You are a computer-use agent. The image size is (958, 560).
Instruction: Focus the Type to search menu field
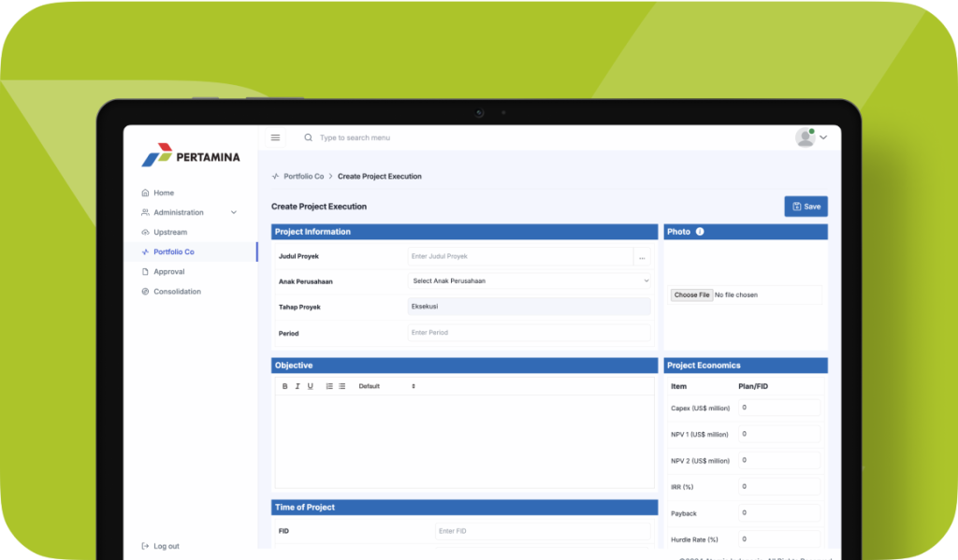coord(355,137)
